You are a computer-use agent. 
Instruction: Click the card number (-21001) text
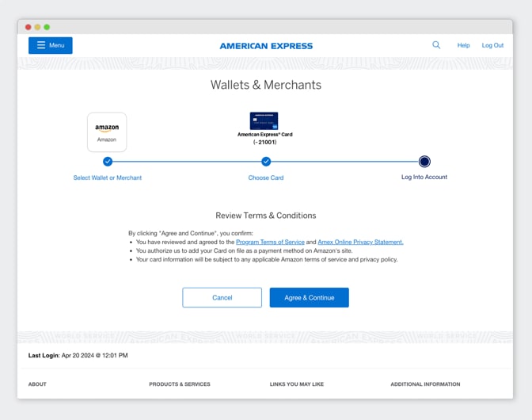[x=264, y=142]
